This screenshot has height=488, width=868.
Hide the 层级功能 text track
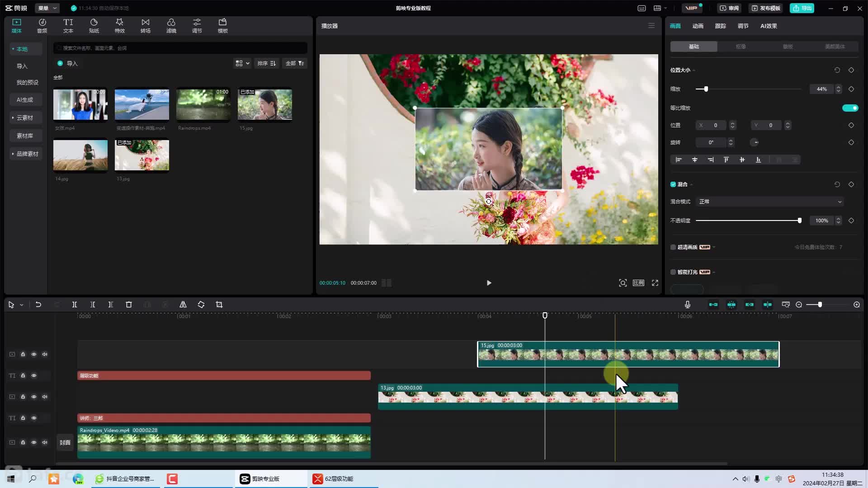tap(34, 375)
